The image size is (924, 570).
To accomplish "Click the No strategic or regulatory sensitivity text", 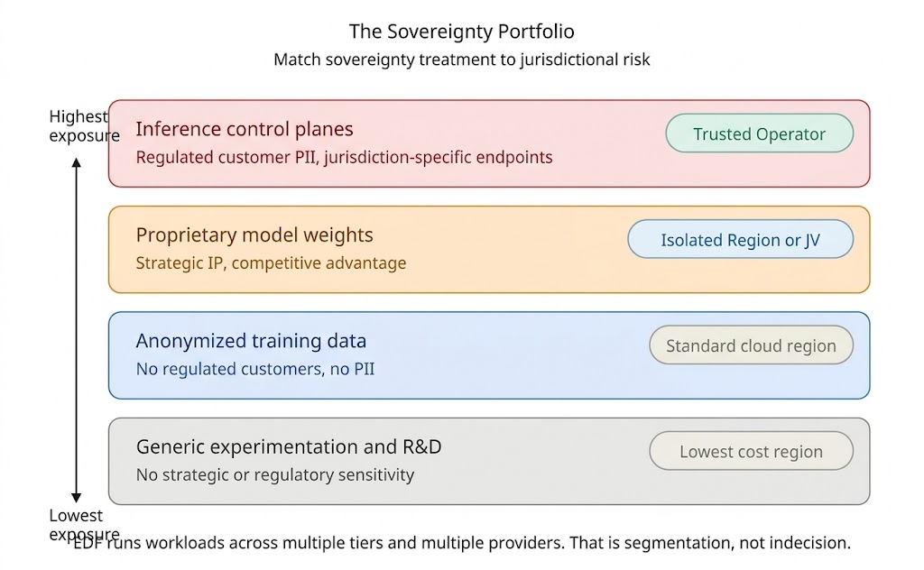I will [275, 474].
